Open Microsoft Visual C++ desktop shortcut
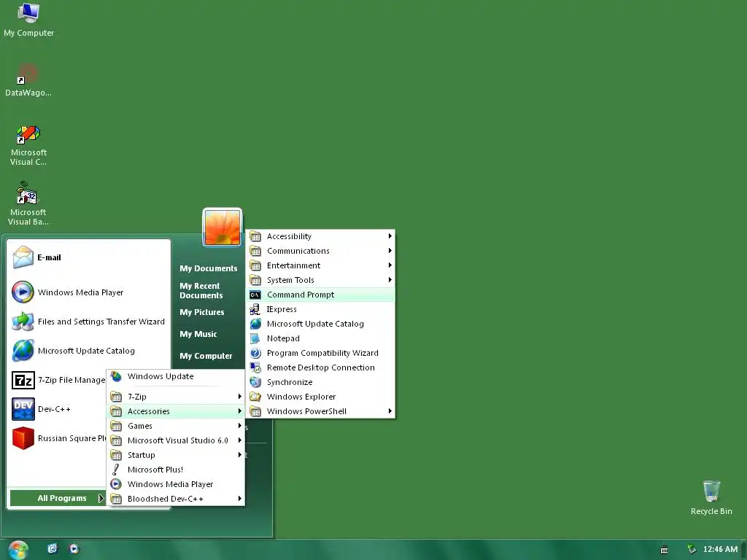Screen dimensions: 747x560 pyautogui.click(x=28, y=145)
